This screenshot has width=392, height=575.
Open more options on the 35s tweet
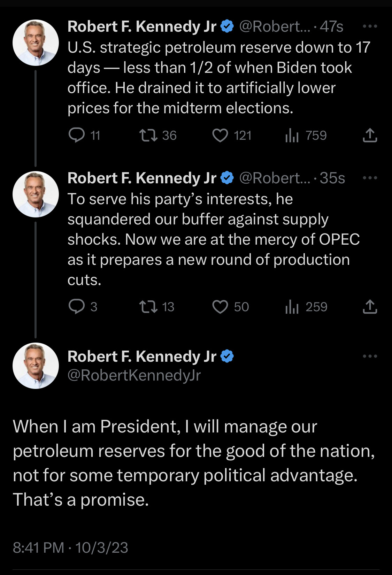(370, 178)
